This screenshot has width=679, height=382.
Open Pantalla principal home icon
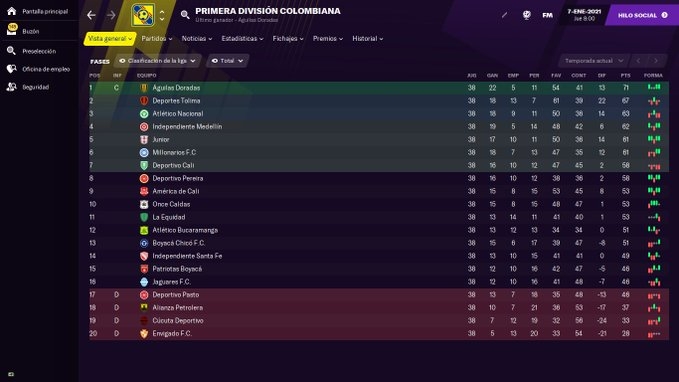(12, 11)
